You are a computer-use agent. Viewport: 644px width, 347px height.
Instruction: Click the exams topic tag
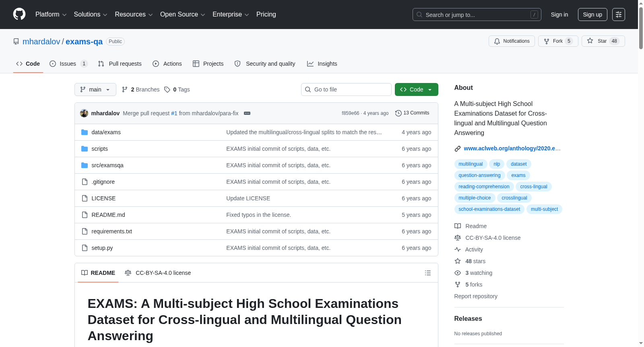(518, 175)
